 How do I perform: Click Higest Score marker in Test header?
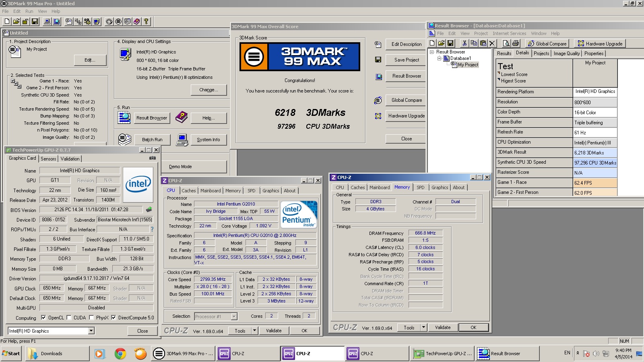point(499,80)
